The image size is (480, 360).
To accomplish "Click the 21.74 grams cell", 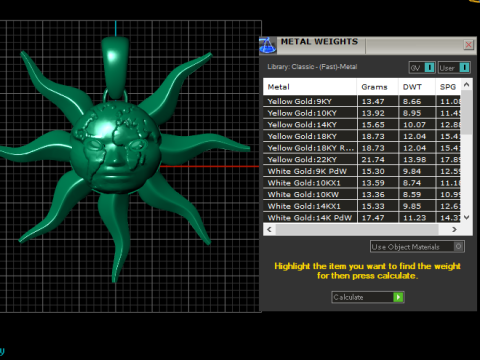I will tap(378, 160).
